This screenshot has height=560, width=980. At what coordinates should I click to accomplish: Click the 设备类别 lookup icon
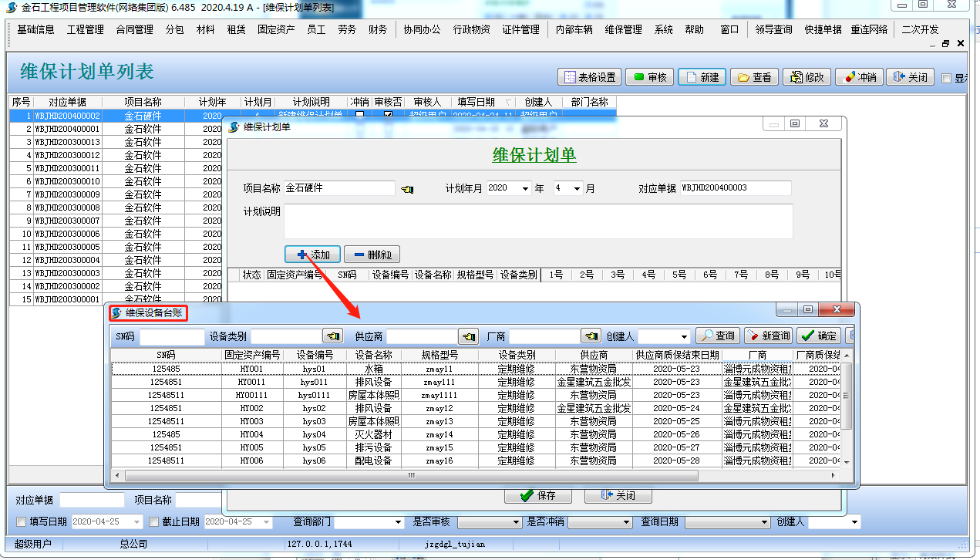tap(332, 336)
